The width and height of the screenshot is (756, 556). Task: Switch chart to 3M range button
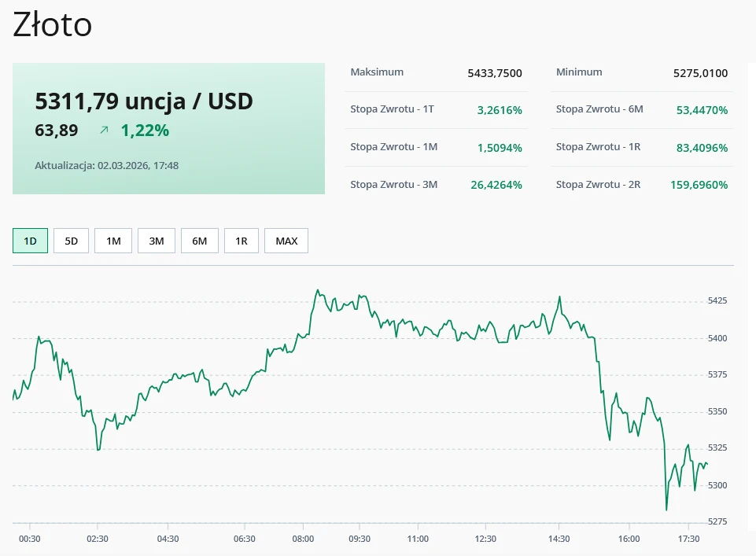click(x=157, y=241)
